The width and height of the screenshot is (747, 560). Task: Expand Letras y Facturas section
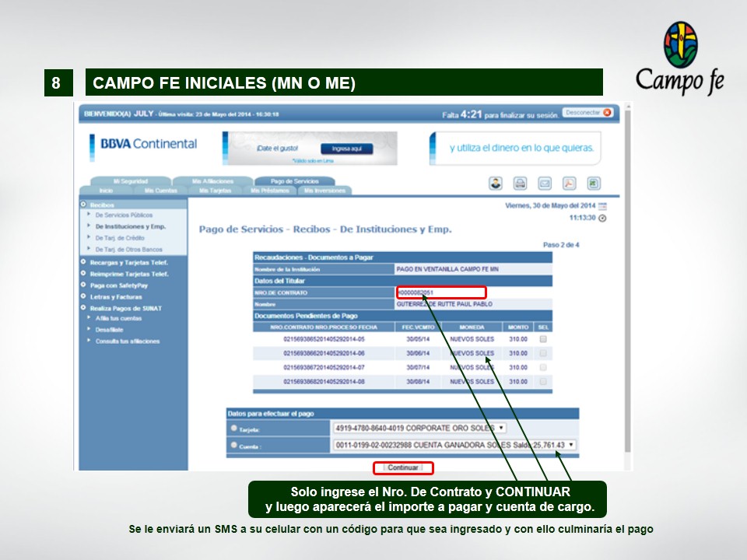[x=83, y=296]
